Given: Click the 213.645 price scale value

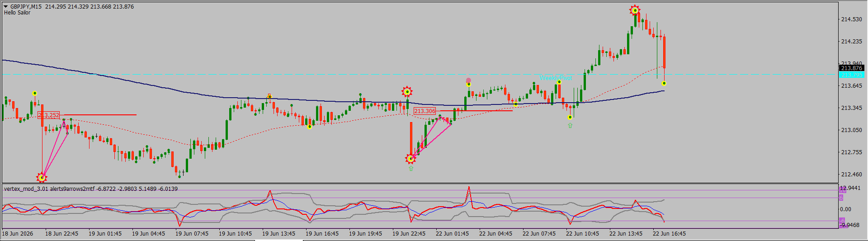Looking at the screenshot, I should (851, 86).
